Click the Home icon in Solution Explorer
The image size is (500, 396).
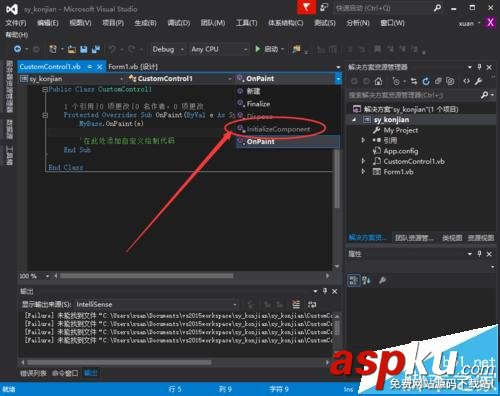pyautogui.click(x=378, y=81)
